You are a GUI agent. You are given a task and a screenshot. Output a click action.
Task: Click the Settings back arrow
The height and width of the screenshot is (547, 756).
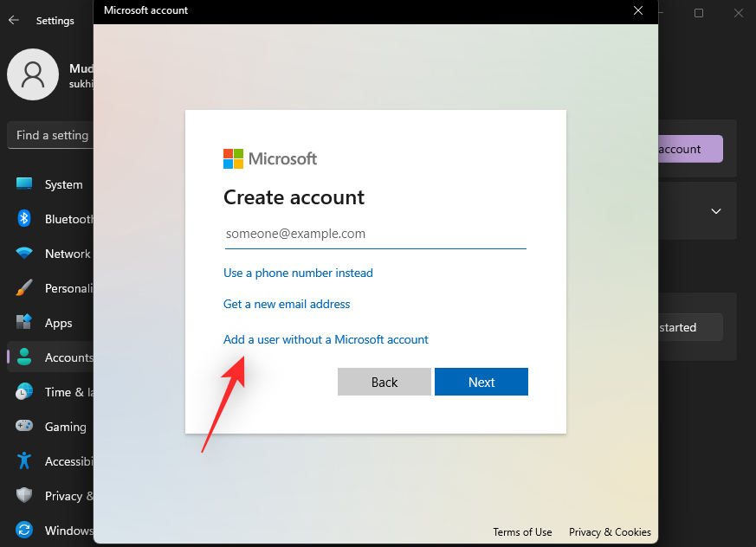click(x=14, y=20)
